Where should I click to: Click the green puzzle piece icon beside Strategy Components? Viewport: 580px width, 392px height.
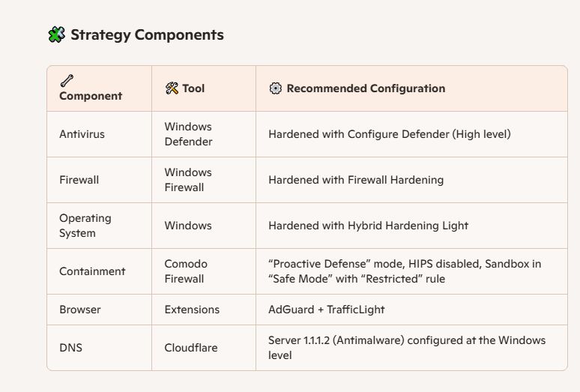(57, 34)
